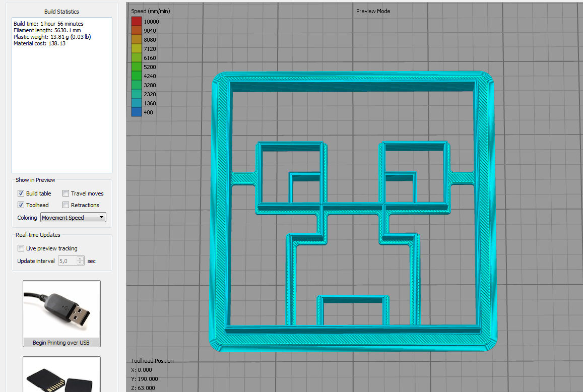Screen dimensions: 583x392
Task: Click the yellow 7120 speed swatch
Action: 137,49
